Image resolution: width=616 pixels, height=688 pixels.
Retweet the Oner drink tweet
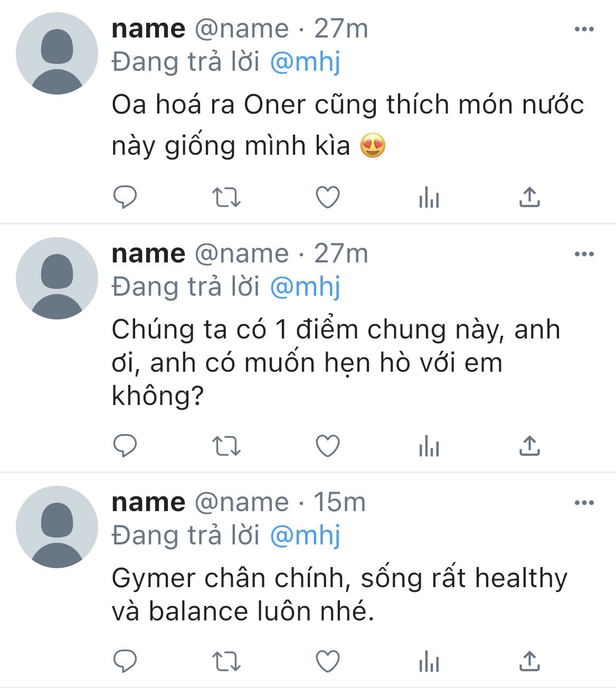tap(226, 197)
